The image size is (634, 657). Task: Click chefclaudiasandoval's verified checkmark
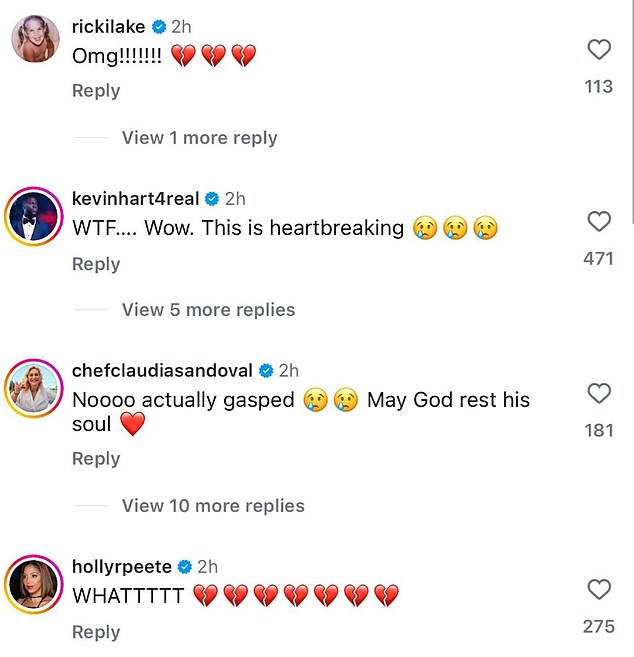pyautogui.click(x=266, y=371)
